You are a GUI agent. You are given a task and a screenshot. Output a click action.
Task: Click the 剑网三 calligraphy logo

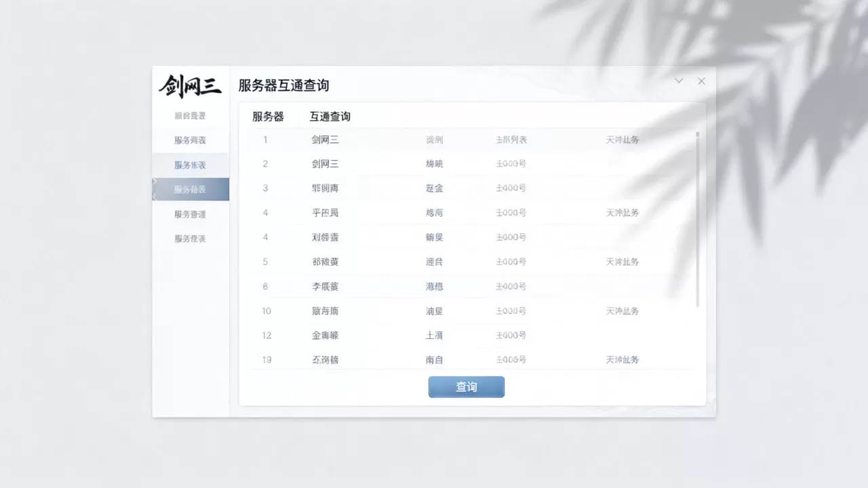(191, 86)
